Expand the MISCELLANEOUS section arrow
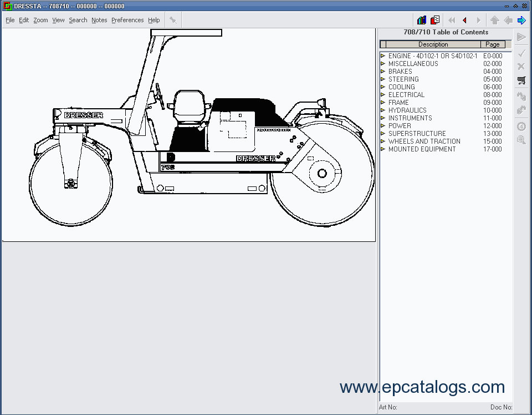Image resolution: width=532 pixels, height=415 pixels. pos(383,63)
